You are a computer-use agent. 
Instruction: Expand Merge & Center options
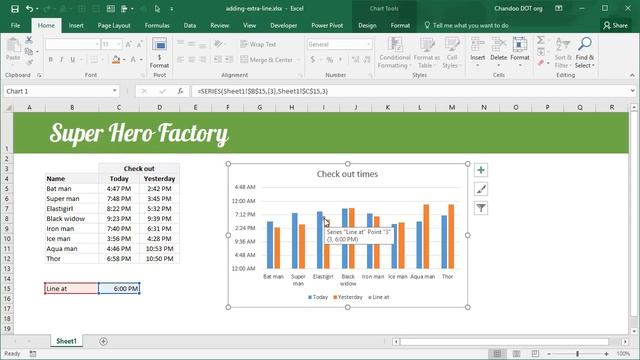pyautogui.click(x=298, y=60)
